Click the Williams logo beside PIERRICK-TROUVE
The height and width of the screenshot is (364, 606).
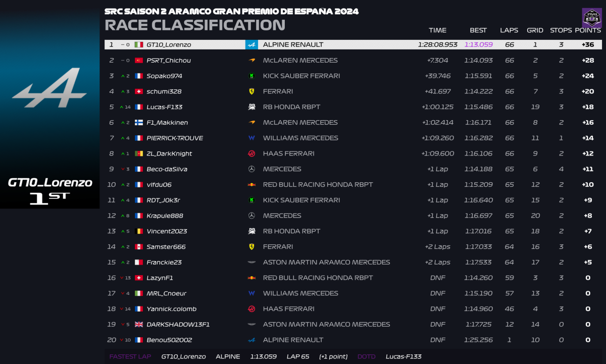pyautogui.click(x=251, y=138)
